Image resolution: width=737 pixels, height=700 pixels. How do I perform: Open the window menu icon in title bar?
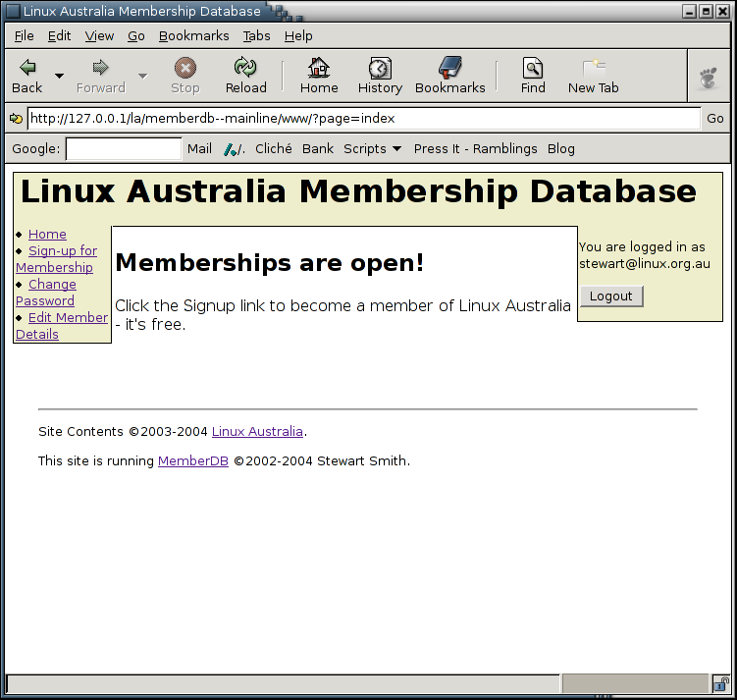coord(13,11)
